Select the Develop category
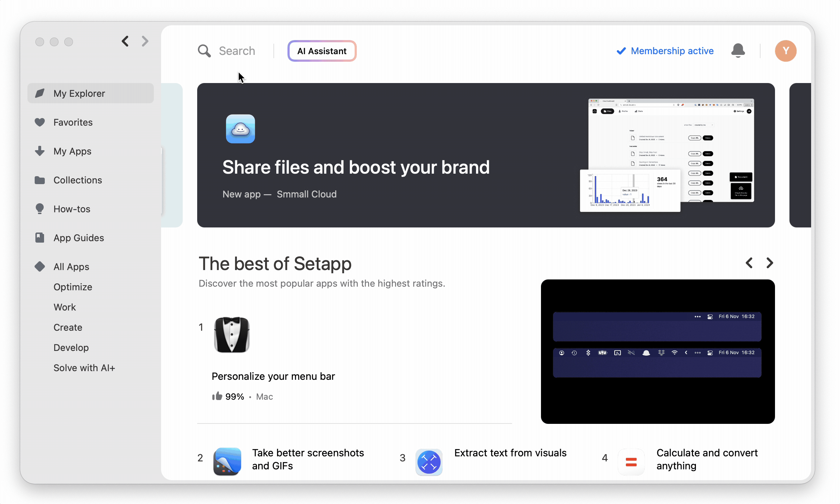Screen dimensions: 840x504 (x=71, y=348)
